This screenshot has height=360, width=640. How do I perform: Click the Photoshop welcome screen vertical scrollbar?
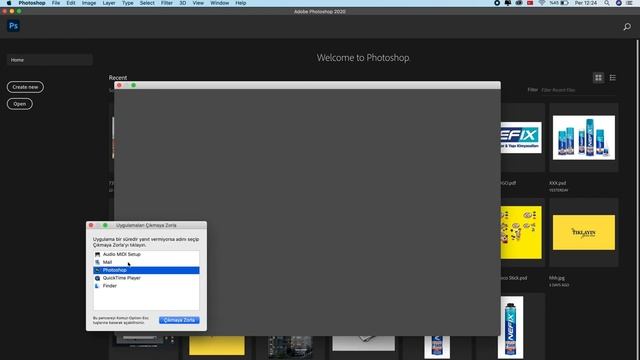coord(638,199)
